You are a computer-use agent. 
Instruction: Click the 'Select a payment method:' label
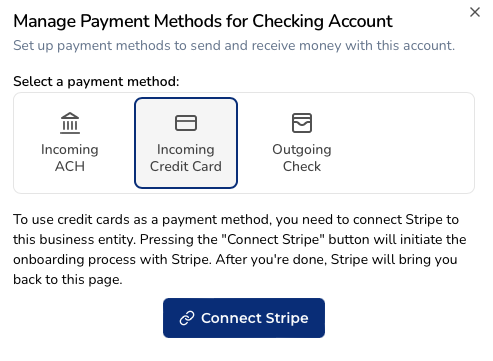coord(96,82)
